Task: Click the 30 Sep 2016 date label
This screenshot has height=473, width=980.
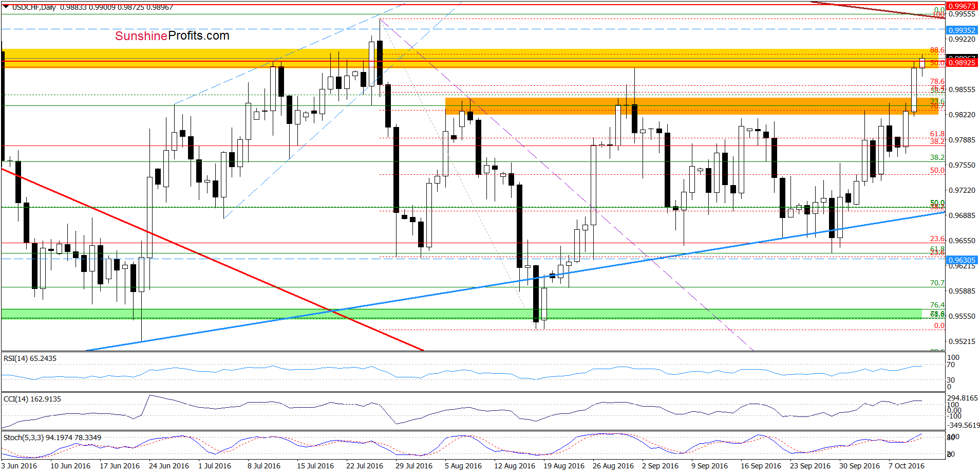Action: pos(859,466)
